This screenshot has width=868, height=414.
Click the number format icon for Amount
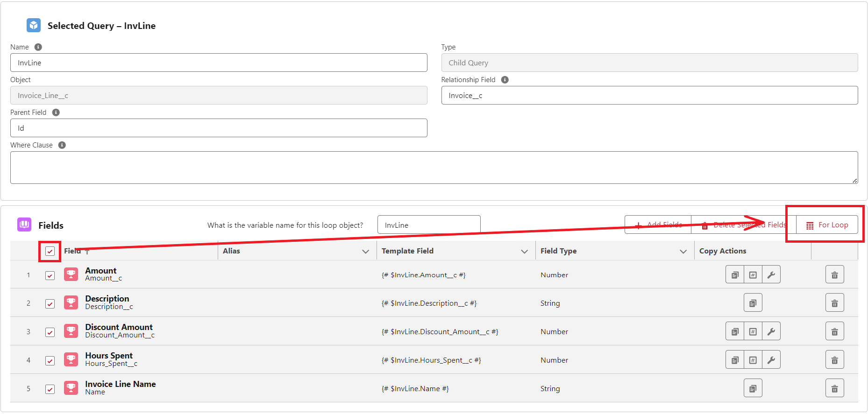pyautogui.click(x=753, y=275)
